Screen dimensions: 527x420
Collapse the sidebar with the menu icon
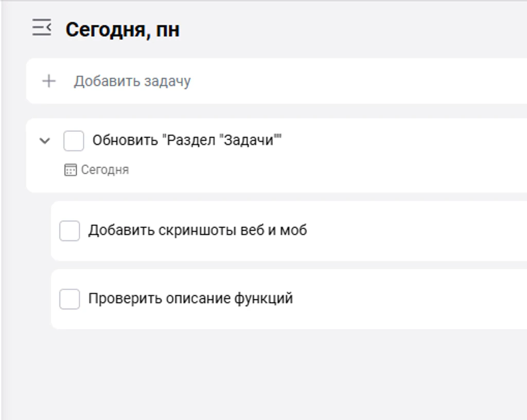42,28
